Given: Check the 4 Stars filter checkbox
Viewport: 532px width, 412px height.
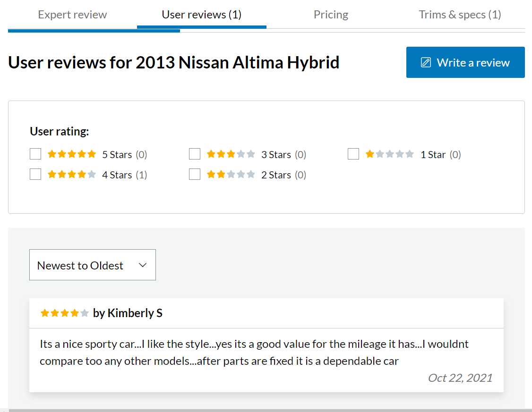Looking at the screenshot, I should click(35, 175).
